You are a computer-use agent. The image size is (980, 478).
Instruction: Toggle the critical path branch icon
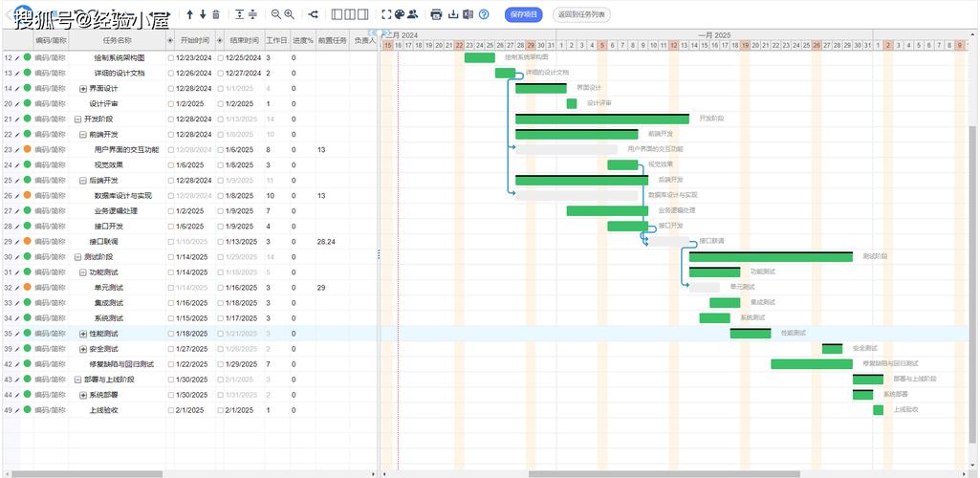314,14
